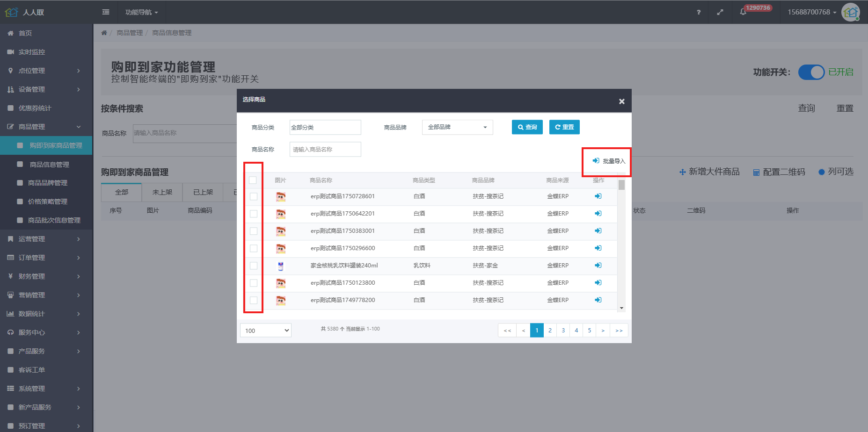Click import icon for 家金核桃乳饮料罐装240ml row
This screenshot has height=432, width=868.
coord(598,266)
